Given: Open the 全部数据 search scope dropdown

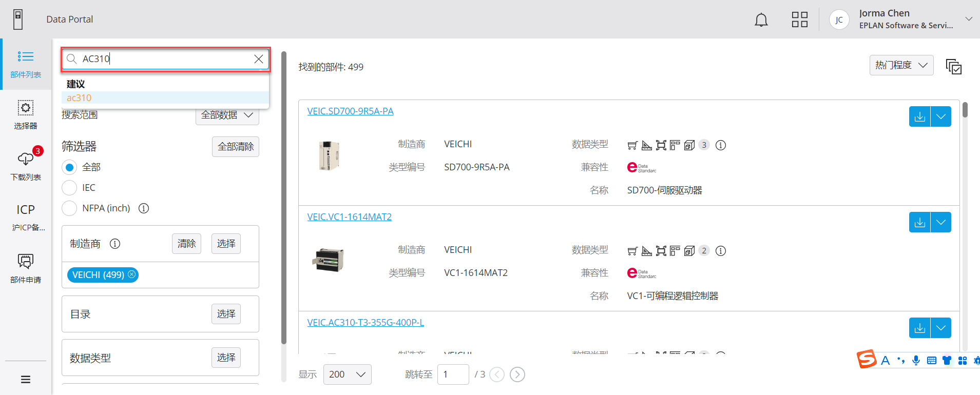Looking at the screenshot, I should pos(227,115).
